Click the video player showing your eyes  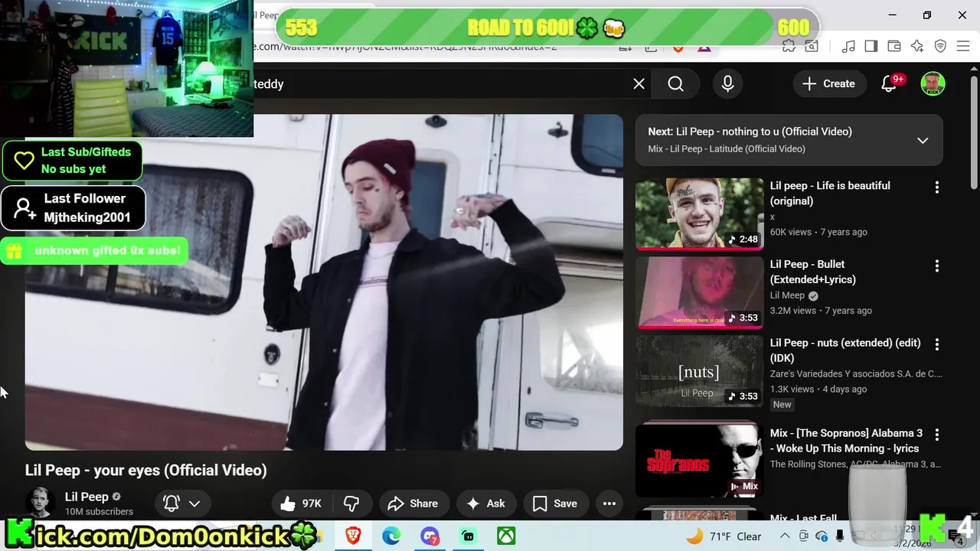[x=324, y=282]
